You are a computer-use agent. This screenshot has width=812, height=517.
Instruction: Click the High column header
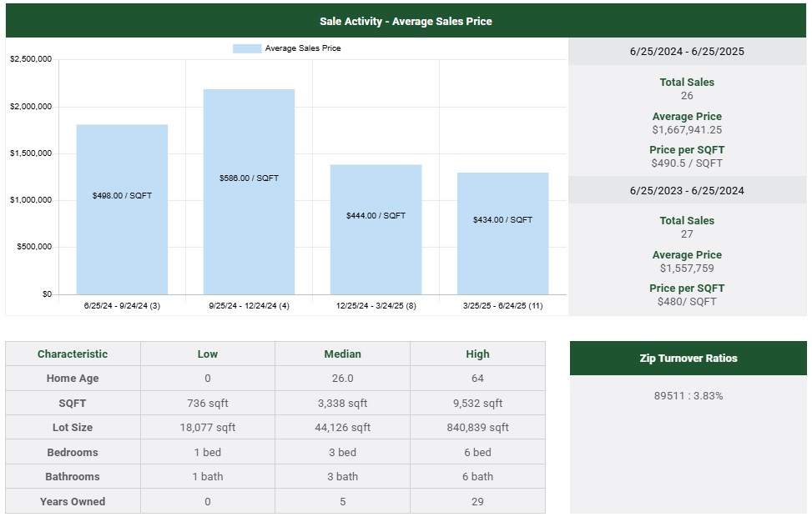point(477,354)
